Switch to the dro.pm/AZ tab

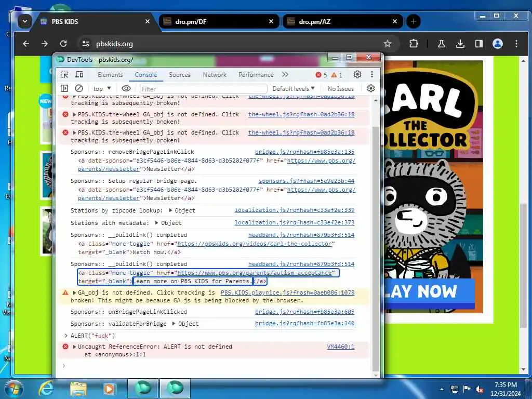coord(343,22)
